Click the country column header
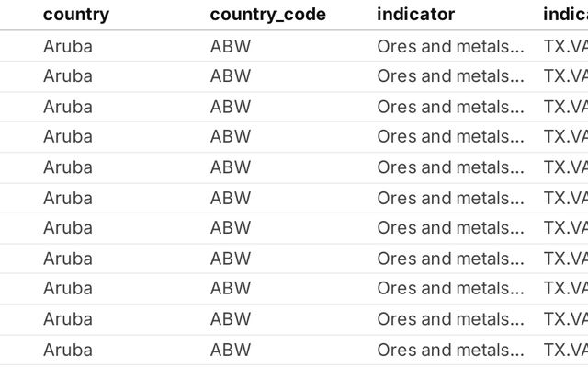Viewport: 588px width, 368px height. pyautogui.click(x=75, y=15)
